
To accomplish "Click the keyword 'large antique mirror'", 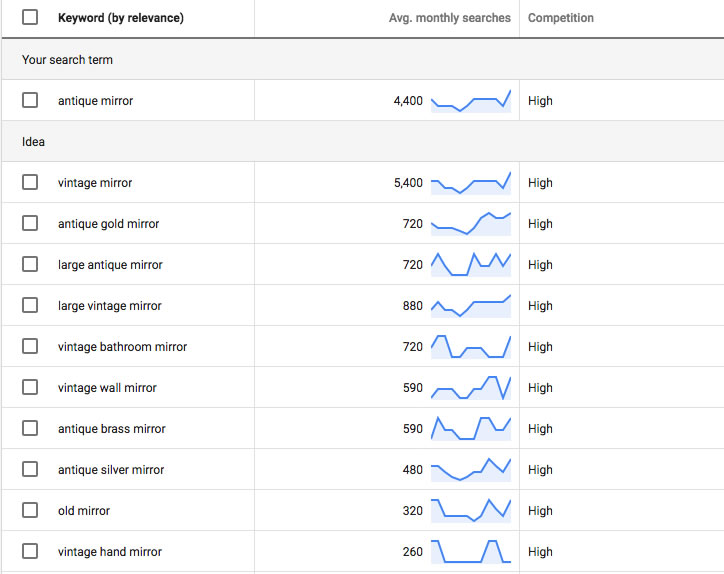I will click(110, 265).
